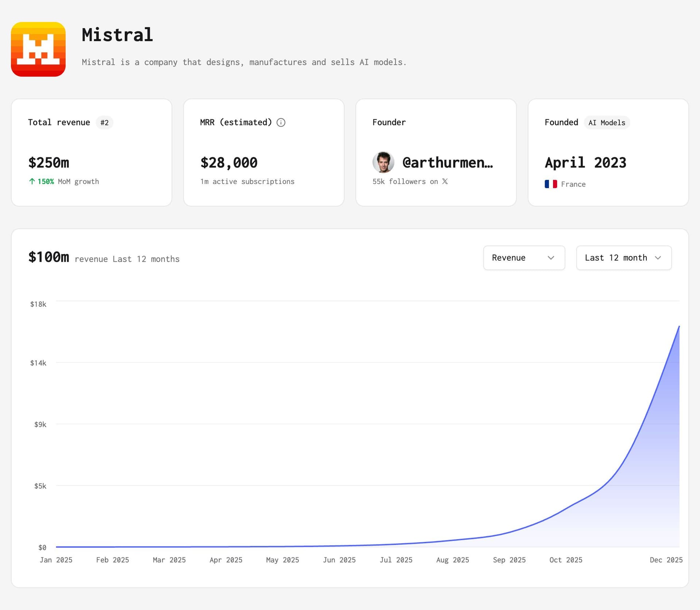Open the @arthurmen… founder profile link
This screenshot has height=610, width=700.
click(x=447, y=163)
